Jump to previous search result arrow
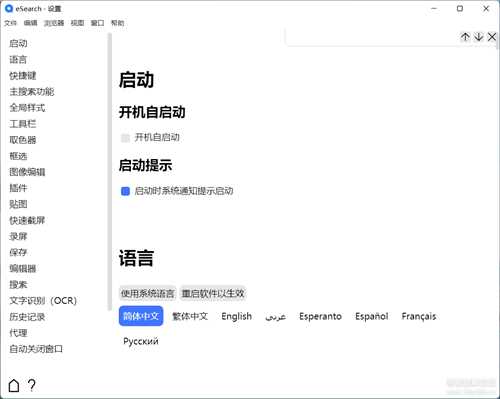The image size is (500, 399). [465, 37]
